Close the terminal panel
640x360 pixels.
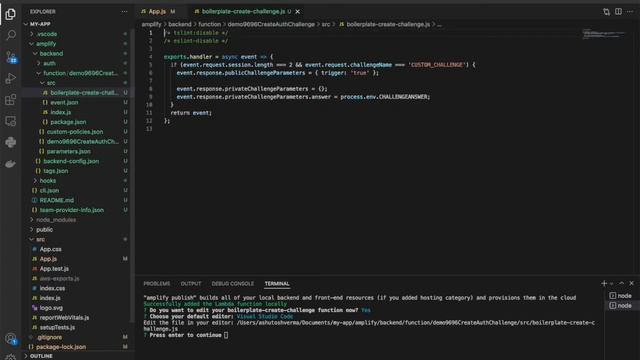tap(631, 283)
